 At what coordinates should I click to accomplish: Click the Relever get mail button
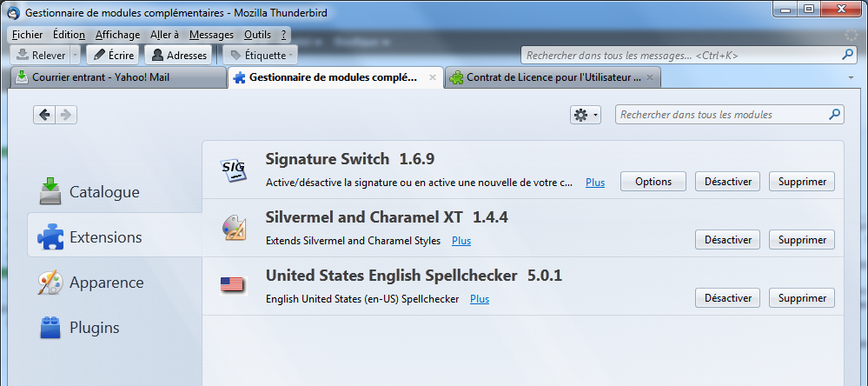[41, 55]
